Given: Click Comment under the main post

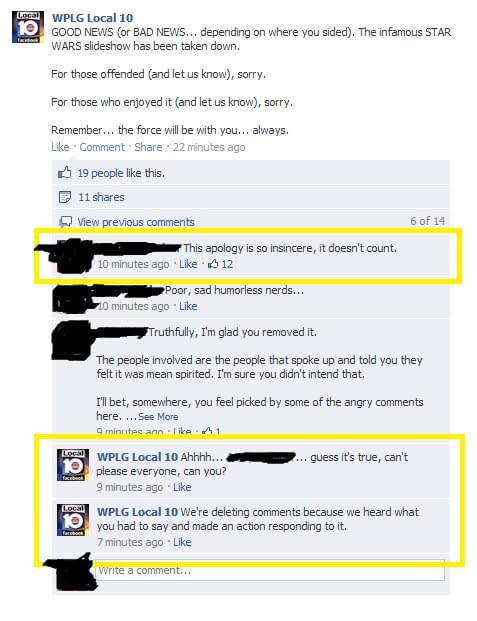Looking at the screenshot, I should pos(102,147).
